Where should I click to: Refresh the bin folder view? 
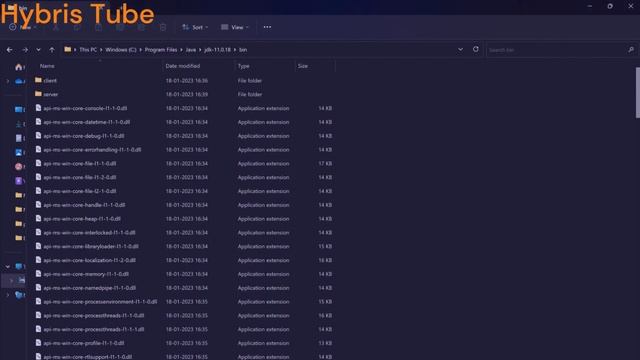coord(476,49)
